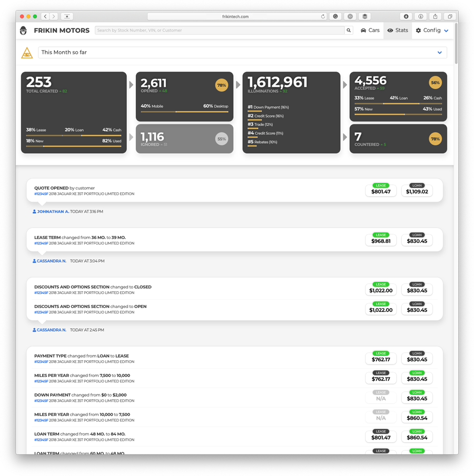Open #12345F link under Quote Opened
Screen dimensions: 474x476
click(41, 194)
